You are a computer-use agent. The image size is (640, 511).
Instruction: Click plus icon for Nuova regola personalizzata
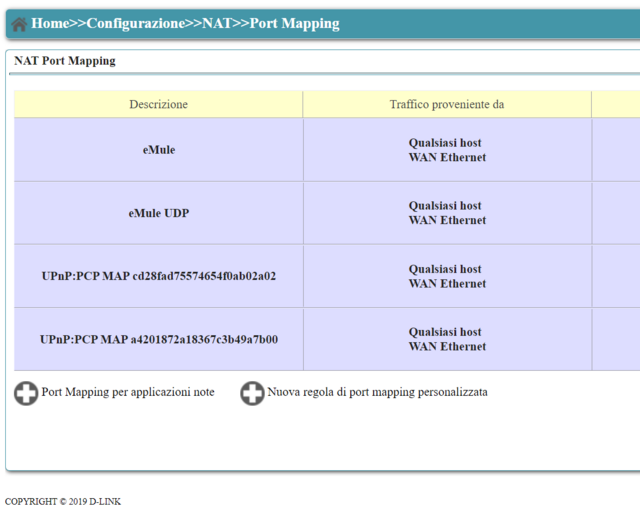click(252, 393)
